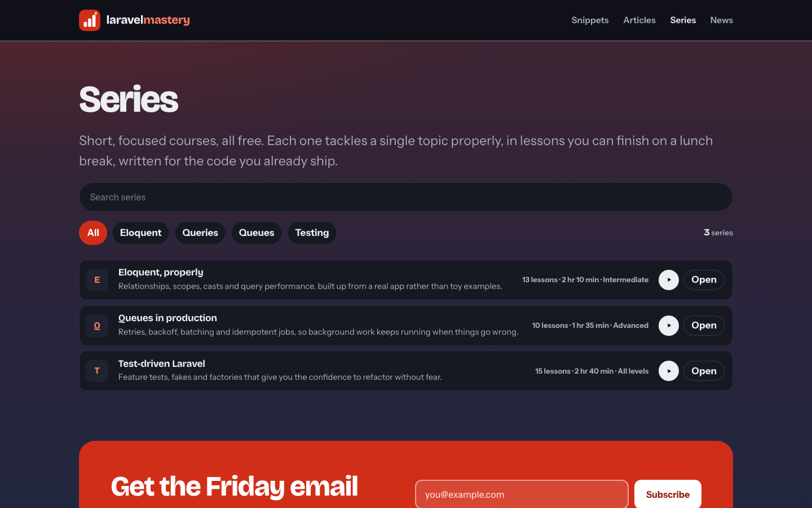Play the Eloquent, properly series
812x508 pixels.
(x=669, y=280)
